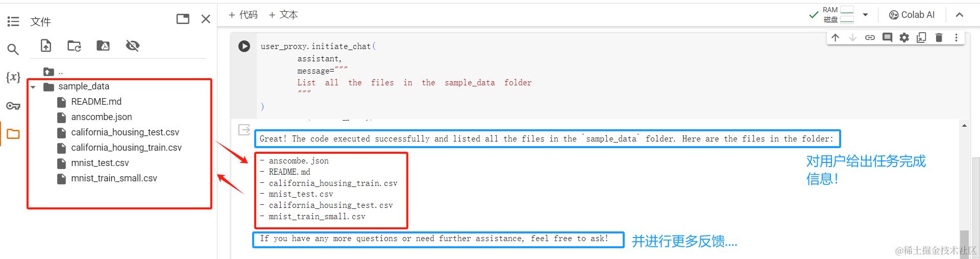Screen dimensions: 980x259
Task: Open the cell settings gear icon
Action: click(904, 37)
